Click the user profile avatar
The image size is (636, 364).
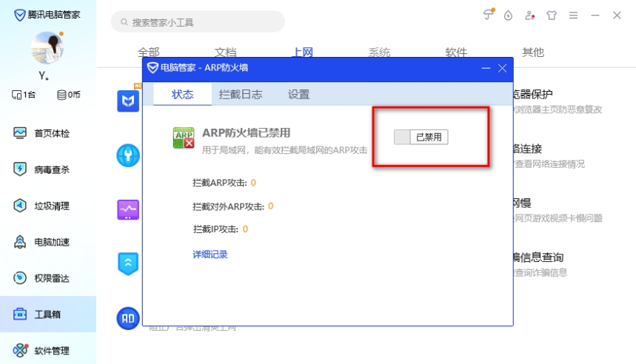[x=47, y=48]
